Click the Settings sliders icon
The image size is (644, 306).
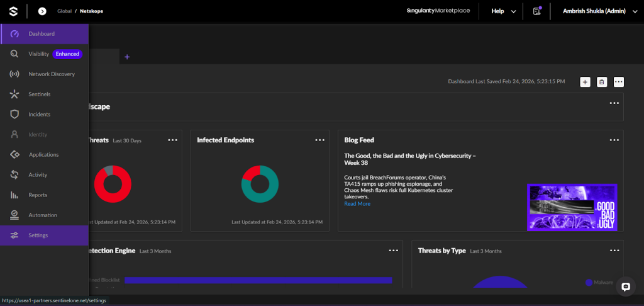click(x=14, y=235)
